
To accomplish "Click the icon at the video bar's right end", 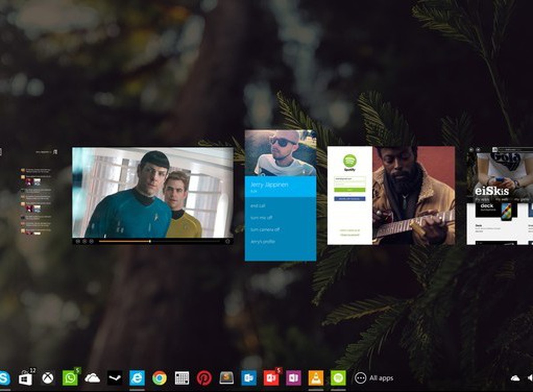I will click(x=227, y=241).
